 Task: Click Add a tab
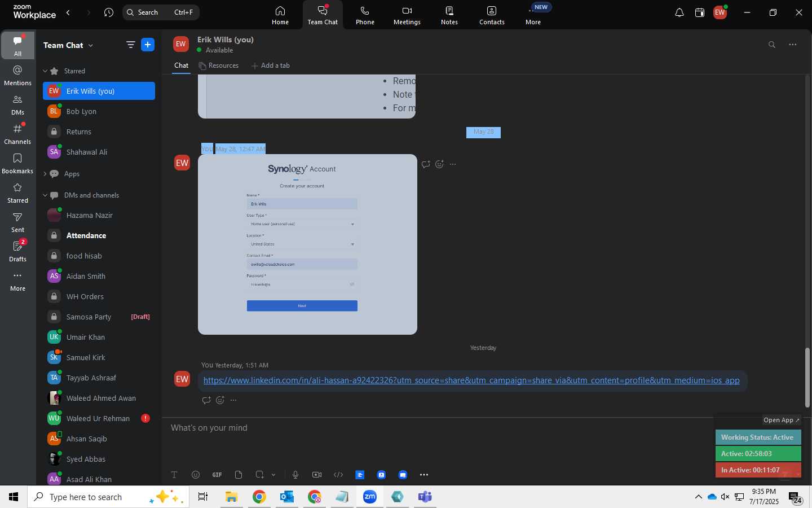coord(270,65)
